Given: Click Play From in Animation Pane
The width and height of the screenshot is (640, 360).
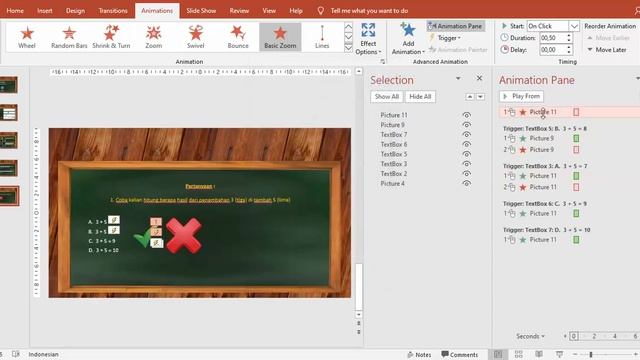Looking at the screenshot, I should (x=521, y=96).
